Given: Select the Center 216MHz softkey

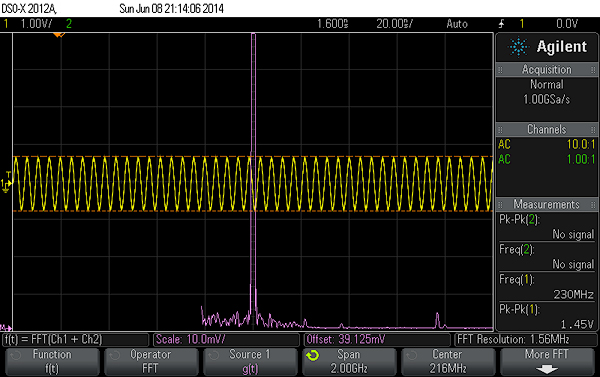Looking at the screenshot, I should [448, 362].
